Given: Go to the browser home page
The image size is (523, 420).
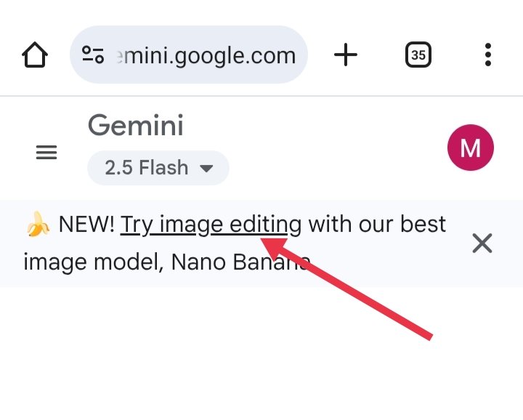Looking at the screenshot, I should tap(35, 54).
